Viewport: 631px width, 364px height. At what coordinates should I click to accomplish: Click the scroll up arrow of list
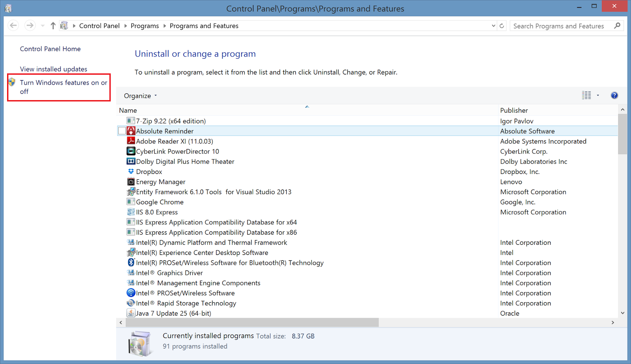click(x=622, y=110)
